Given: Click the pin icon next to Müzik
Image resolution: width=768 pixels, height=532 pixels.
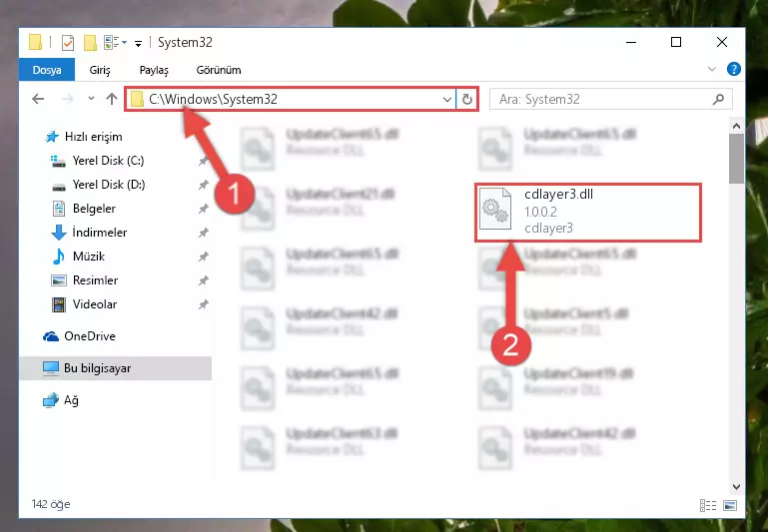Looking at the screenshot, I should pos(203,257).
